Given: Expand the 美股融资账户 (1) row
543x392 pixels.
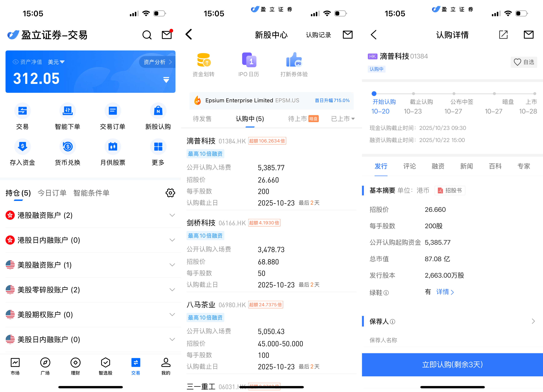Looking at the screenshot, I should click(x=172, y=265).
